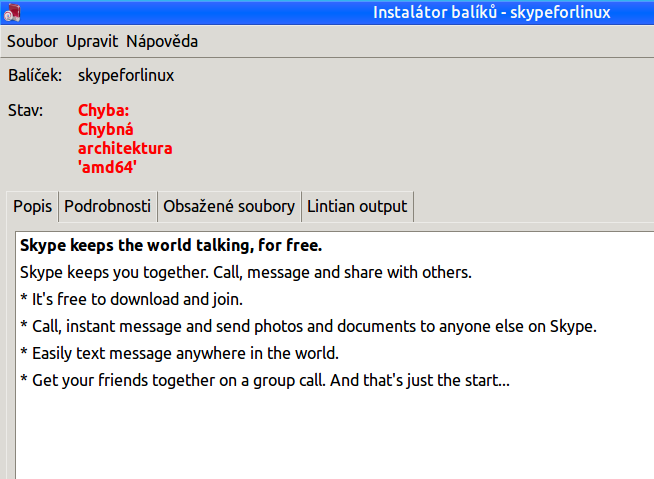Click the red text 'Chybná'
654x479 pixels.
coord(106,130)
